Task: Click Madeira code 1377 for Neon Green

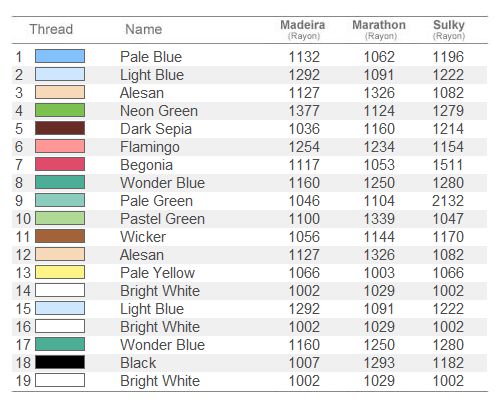Action: [x=304, y=111]
